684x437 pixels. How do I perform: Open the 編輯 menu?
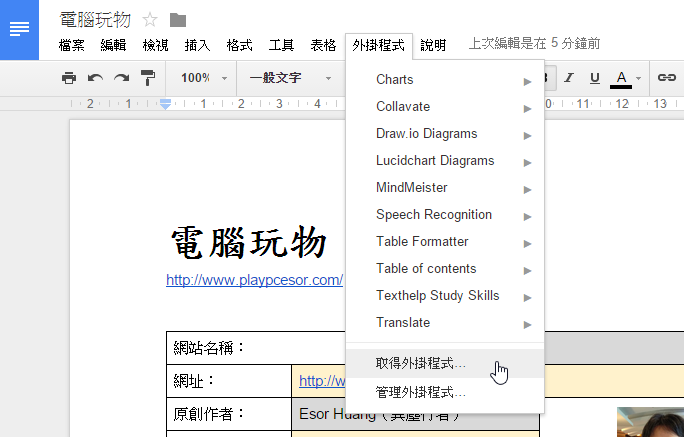coord(113,45)
